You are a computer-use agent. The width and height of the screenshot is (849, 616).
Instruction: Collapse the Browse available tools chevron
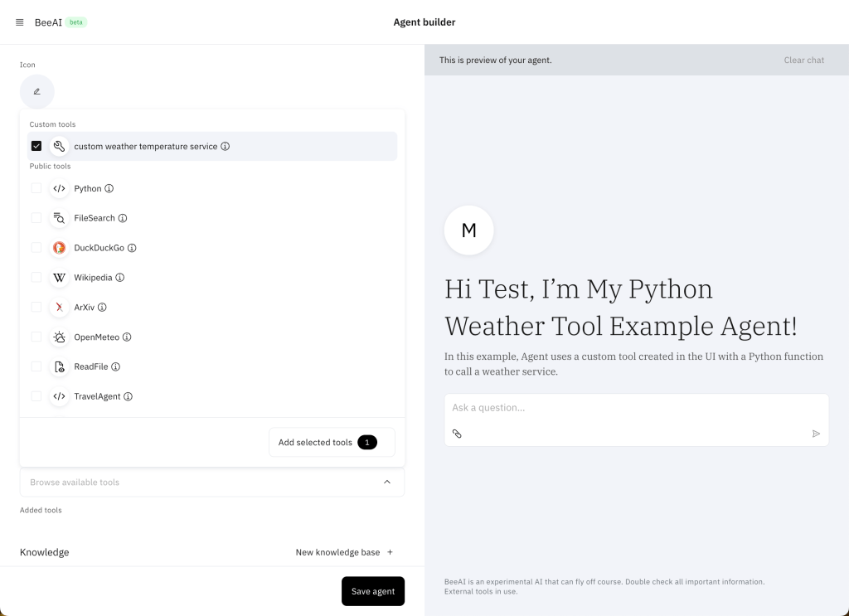pyautogui.click(x=386, y=483)
